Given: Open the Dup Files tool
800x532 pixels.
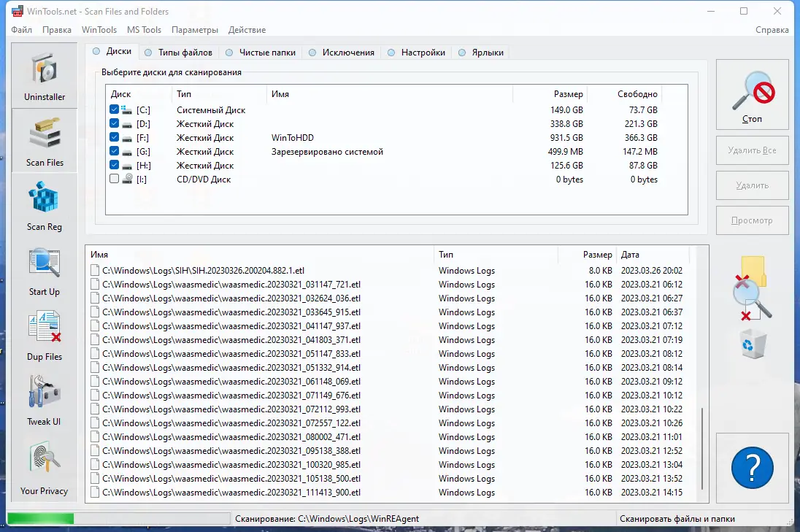Looking at the screenshot, I should coord(45,335).
